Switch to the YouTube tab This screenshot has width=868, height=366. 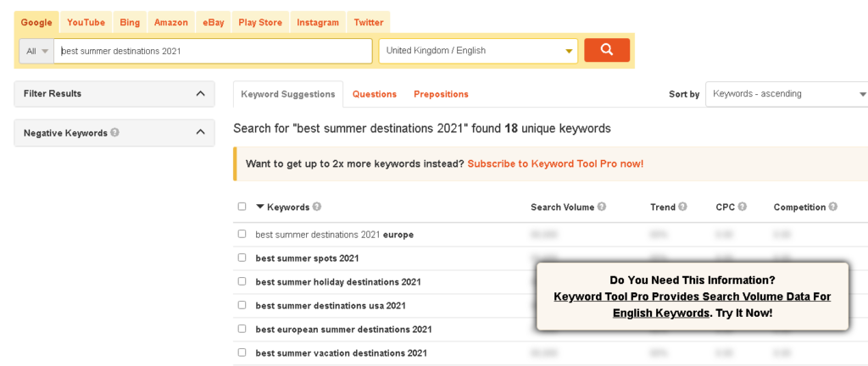[85, 22]
